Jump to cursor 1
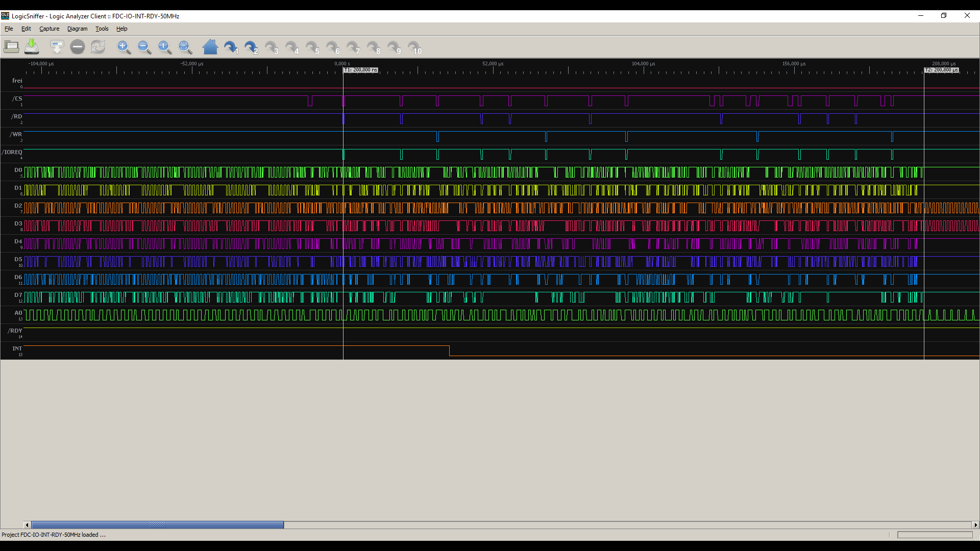Viewport: 980px width, 551px height. [231, 47]
